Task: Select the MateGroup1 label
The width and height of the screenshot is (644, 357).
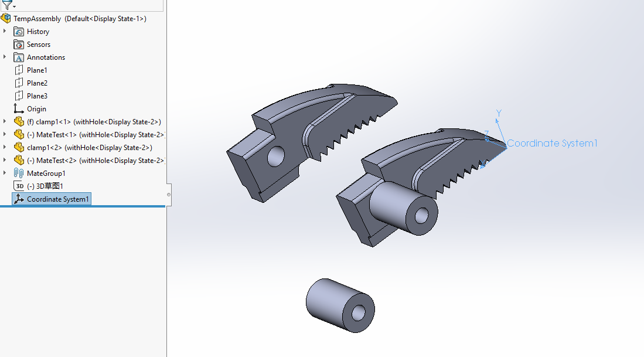Action: pyautogui.click(x=46, y=174)
